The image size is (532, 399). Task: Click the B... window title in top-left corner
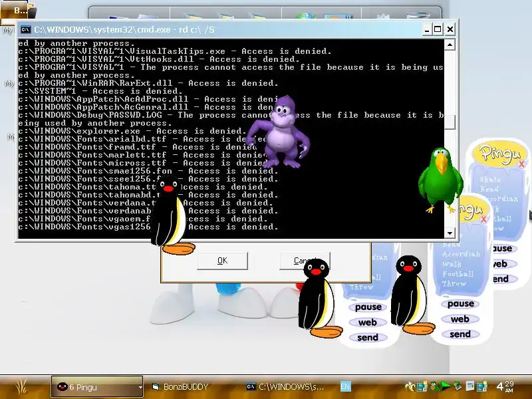[21, 11]
